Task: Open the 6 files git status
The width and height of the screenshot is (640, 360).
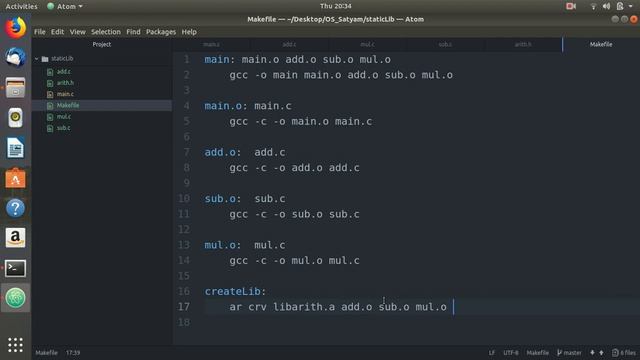Action: [x=624, y=353]
